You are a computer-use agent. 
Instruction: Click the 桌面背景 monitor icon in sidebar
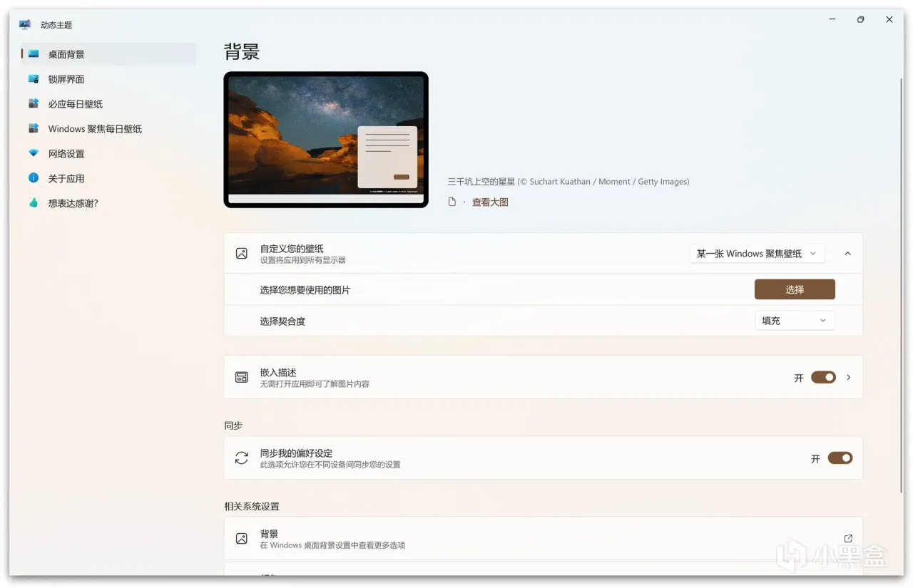[x=34, y=54]
